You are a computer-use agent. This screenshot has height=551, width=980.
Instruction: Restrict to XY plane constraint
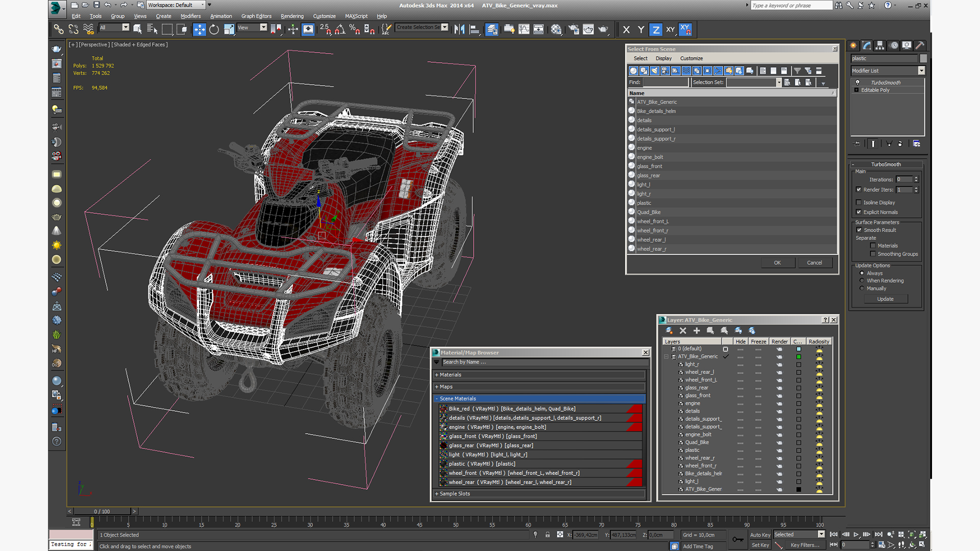click(670, 30)
